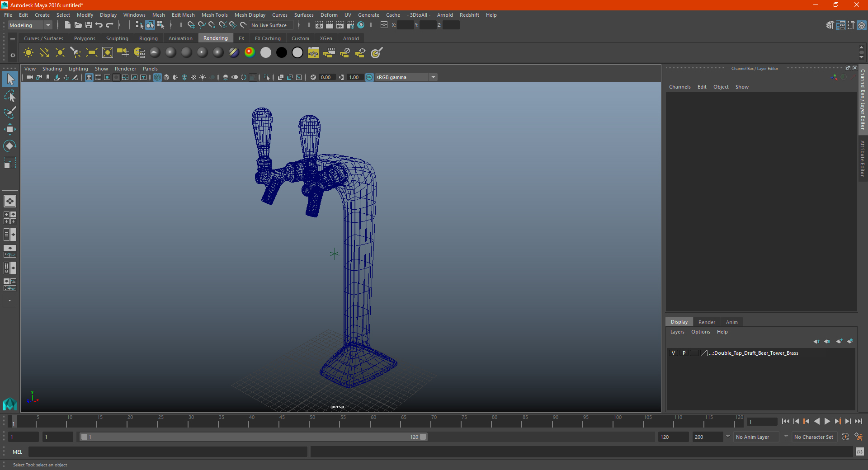Open render settings
Screen dimensions: 868x470
[x=350, y=25]
